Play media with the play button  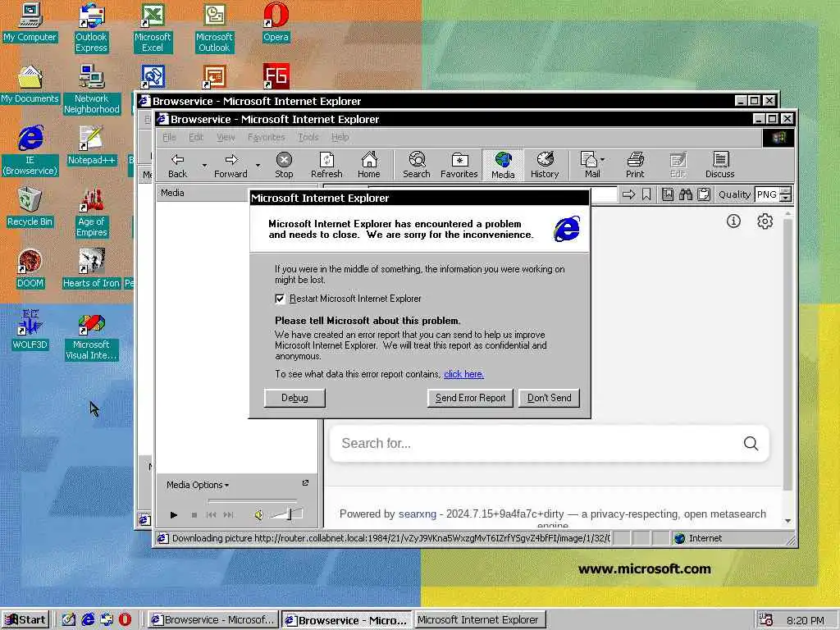coord(174,515)
